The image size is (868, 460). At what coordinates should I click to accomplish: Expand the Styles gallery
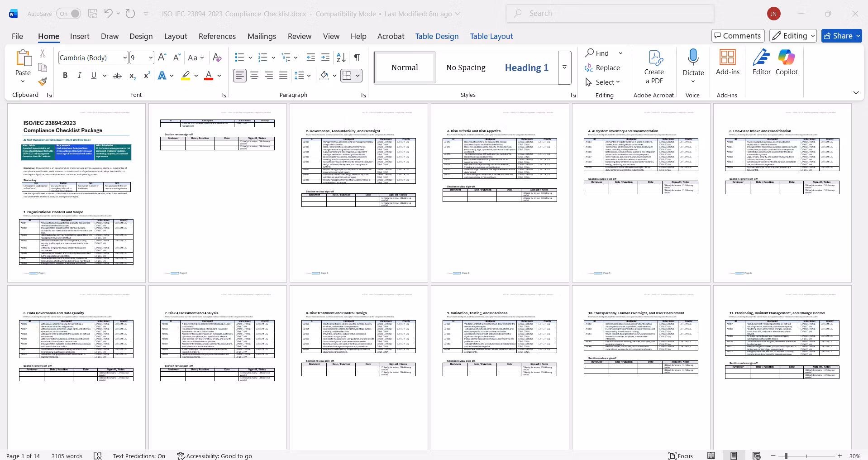[564, 67]
